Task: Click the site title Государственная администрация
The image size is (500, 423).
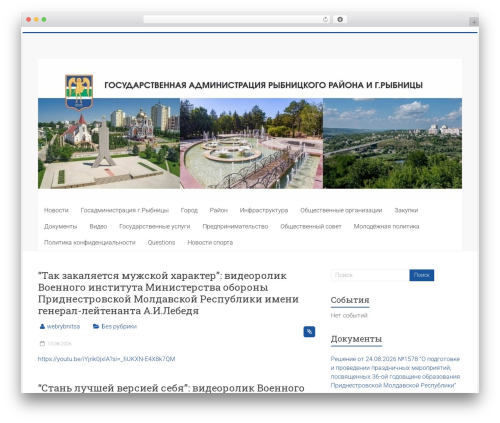Action: point(263,85)
